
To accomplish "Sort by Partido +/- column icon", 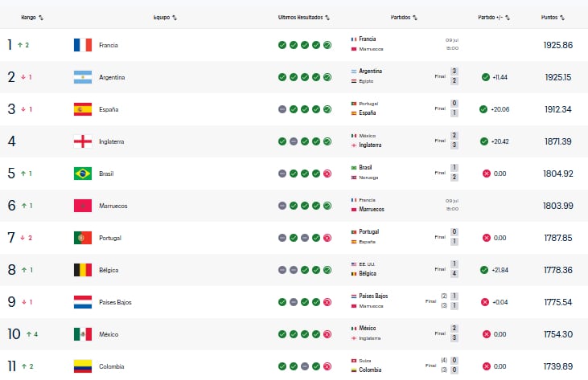I will (x=508, y=18).
